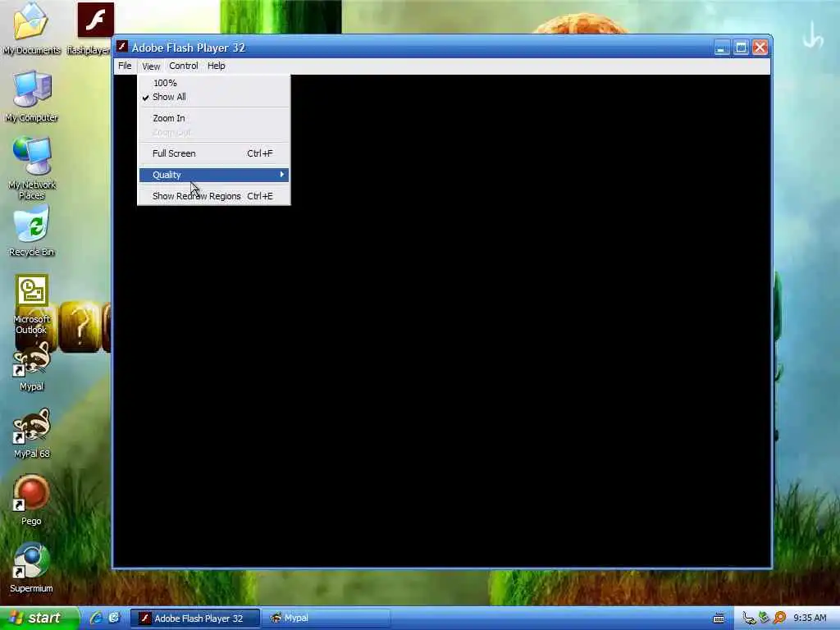Launch Internet Explorer from quick launch
The height and width of the screenshot is (630, 840).
96,619
